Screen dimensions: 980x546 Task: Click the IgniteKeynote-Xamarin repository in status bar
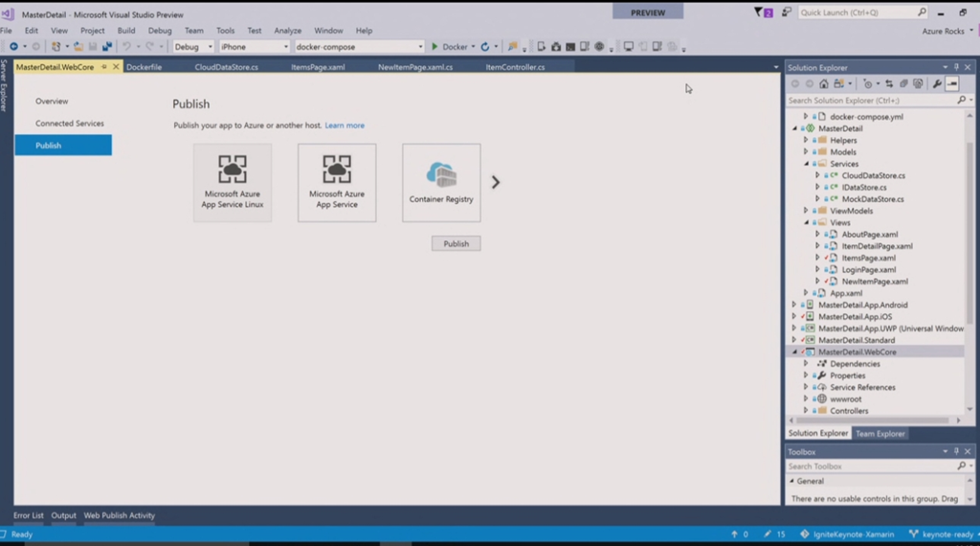pos(847,535)
